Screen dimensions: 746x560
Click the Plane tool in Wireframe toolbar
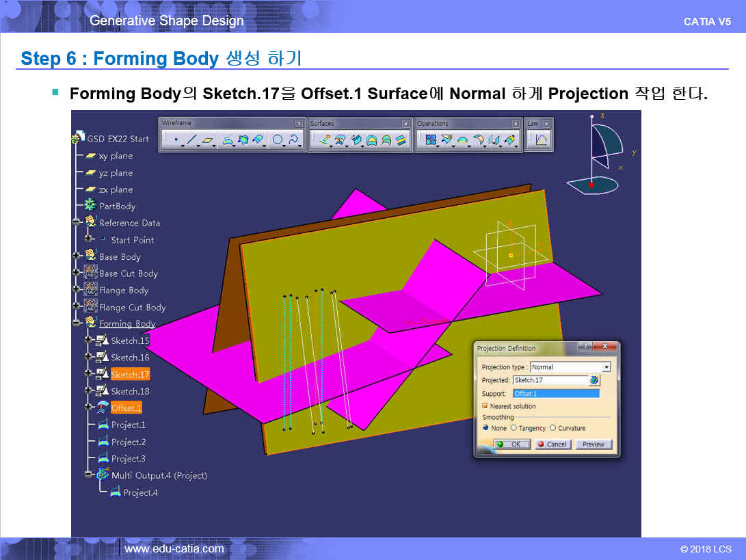[x=207, y=140]
